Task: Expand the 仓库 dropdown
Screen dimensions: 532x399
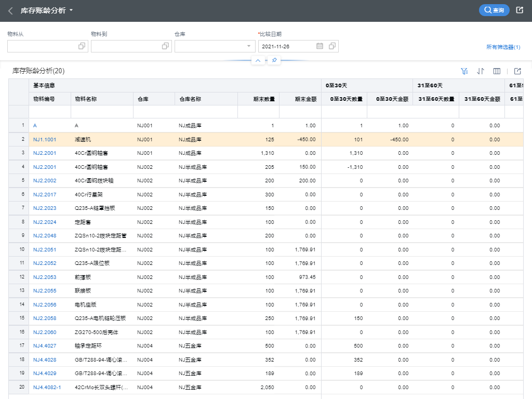Action: [249, 46]
